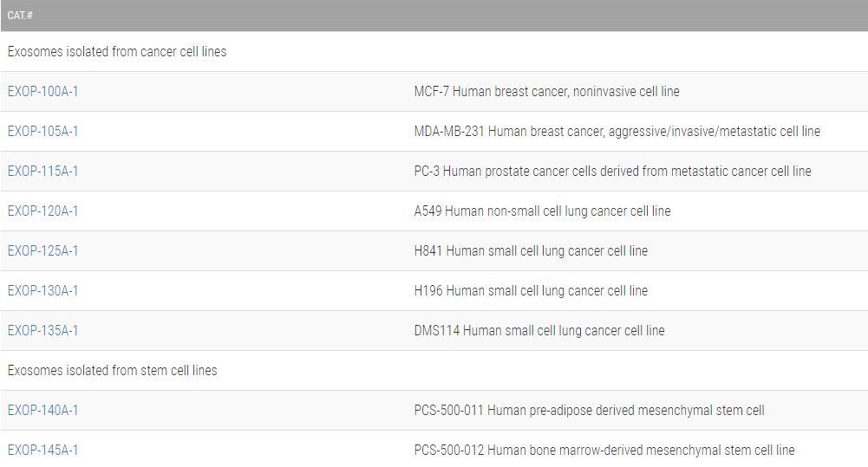Select the MCF-7 Human breast cancer description

click(546, 92)
